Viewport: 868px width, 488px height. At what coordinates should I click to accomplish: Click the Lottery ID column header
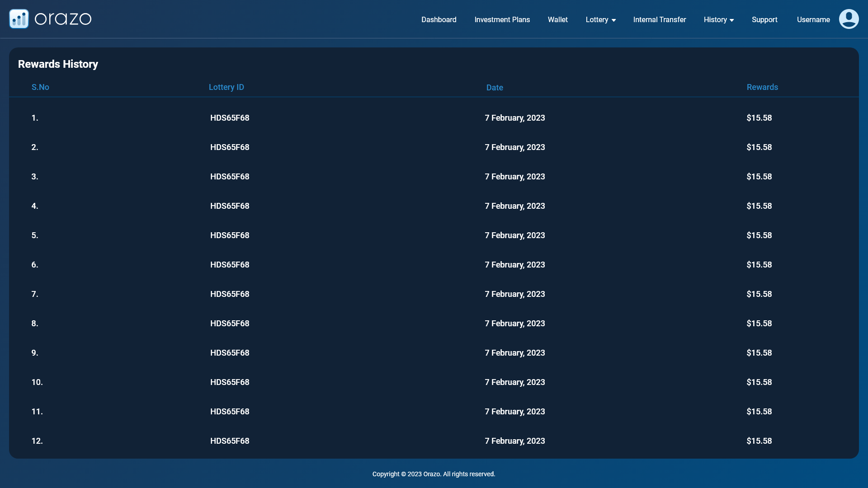tap(226, 87)
